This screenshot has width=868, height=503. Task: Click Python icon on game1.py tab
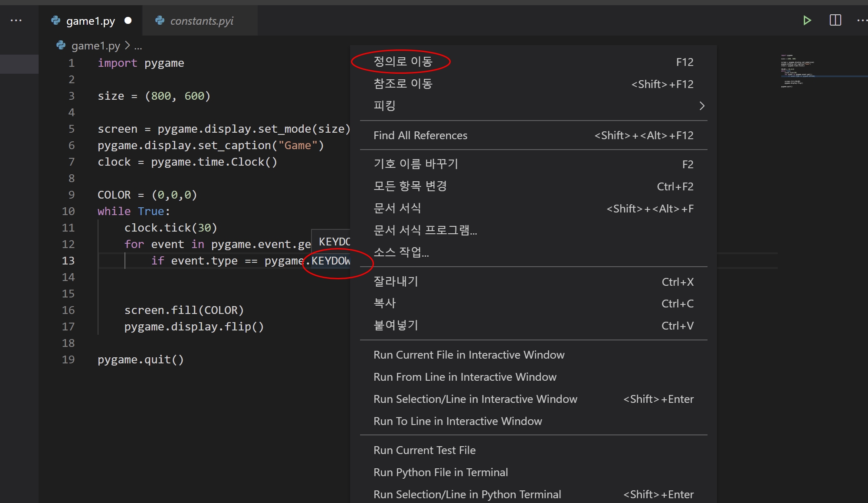pyautogui.click(x=56, y=20)
